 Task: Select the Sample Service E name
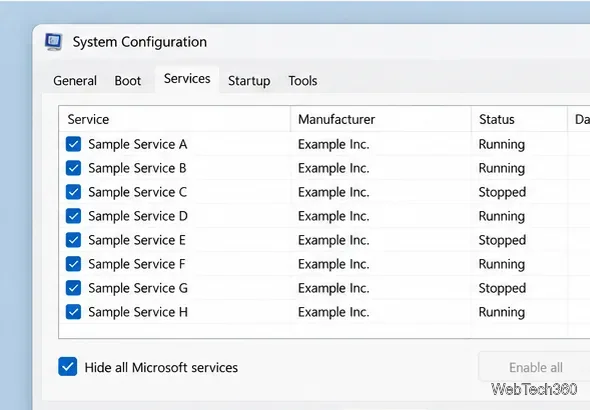[137, 240]
